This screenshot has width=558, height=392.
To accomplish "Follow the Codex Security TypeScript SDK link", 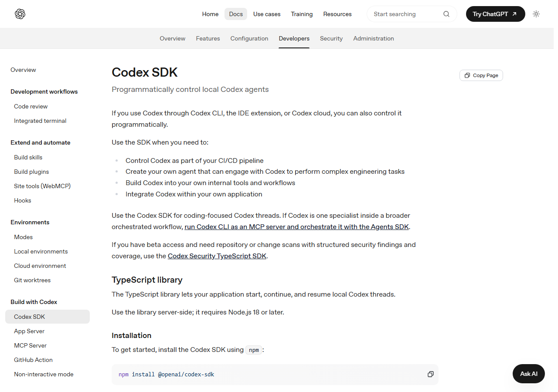I will click(217, 256).
